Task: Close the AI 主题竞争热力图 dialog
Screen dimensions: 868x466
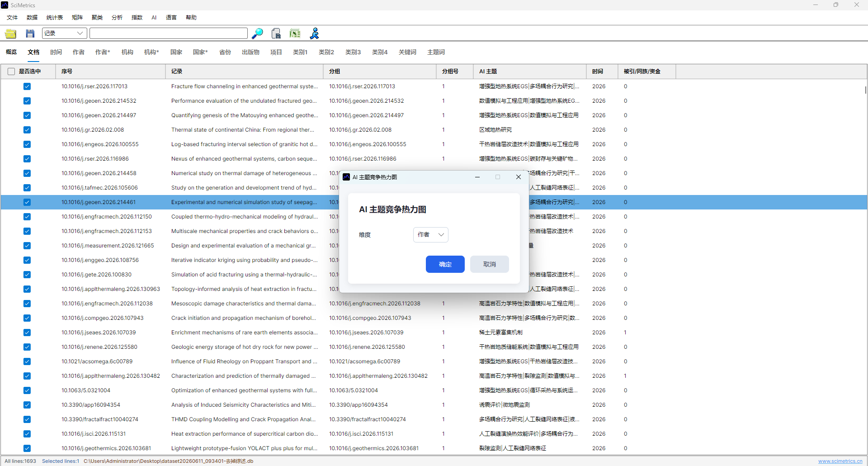Action: click(x=519, y=177)
